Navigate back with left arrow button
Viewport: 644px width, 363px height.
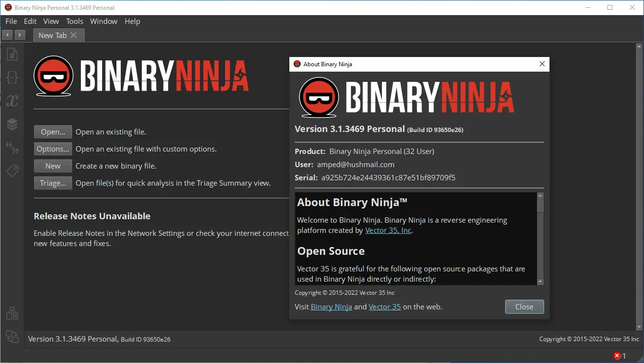(8, 35)
